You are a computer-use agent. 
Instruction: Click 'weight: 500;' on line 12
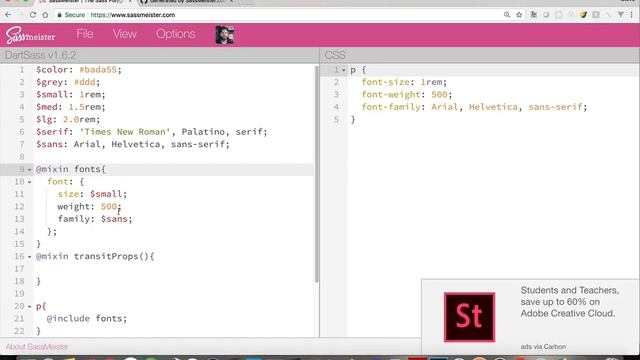click(x=89, y=207)
